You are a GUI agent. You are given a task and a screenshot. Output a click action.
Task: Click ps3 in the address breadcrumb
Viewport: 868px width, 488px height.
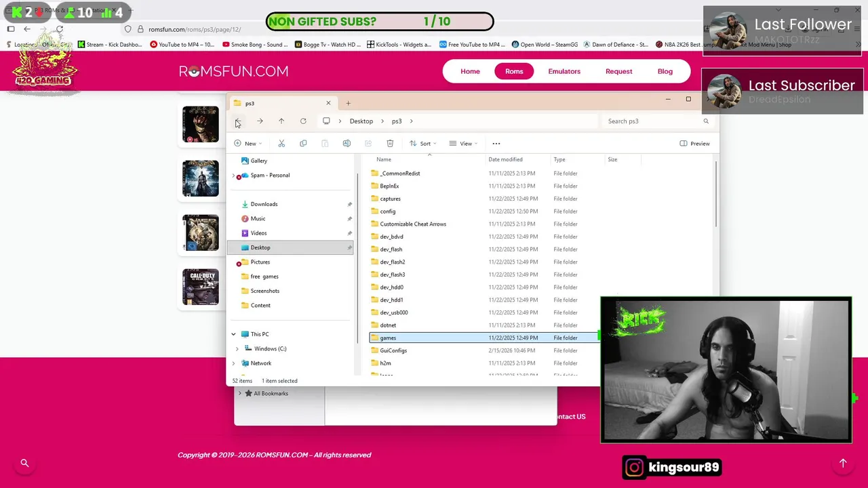click(x=397, y=121)
